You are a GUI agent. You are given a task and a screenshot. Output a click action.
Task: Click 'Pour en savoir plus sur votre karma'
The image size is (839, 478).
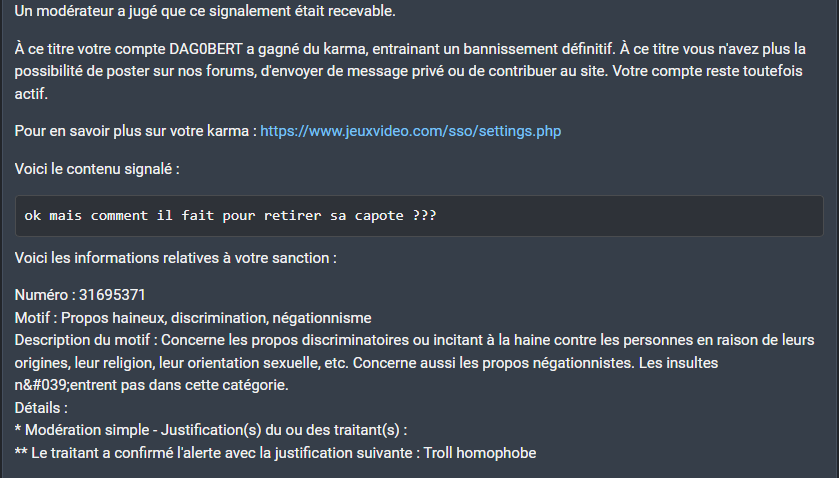(135, 131)
